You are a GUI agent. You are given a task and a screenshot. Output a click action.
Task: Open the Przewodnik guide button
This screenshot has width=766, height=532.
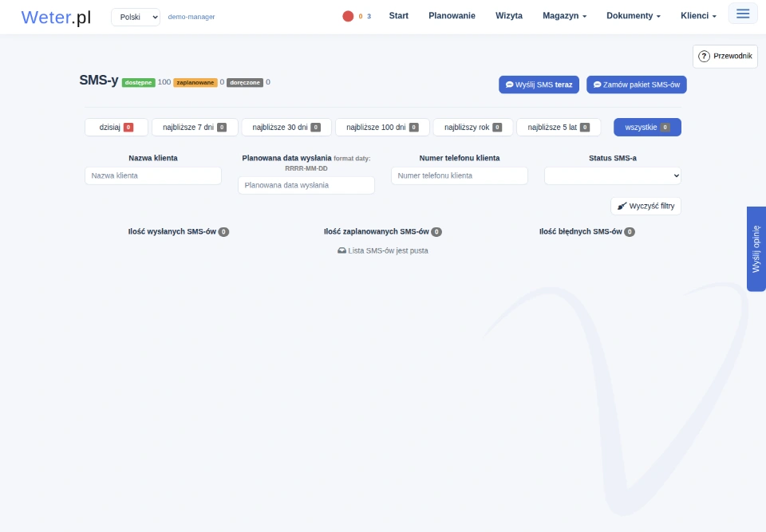725,56
